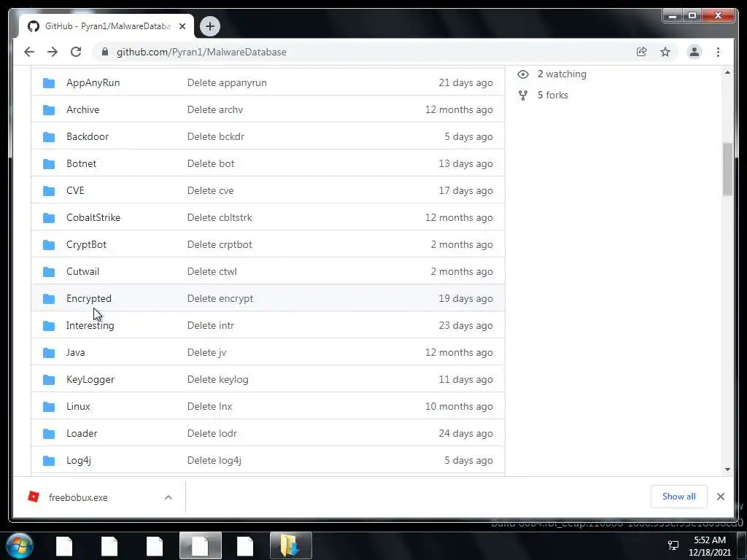This screenshot has width=747, height=560.
Task: Click the Botnet folder icon
Action: pyautogui.click(x=49, y=164)
